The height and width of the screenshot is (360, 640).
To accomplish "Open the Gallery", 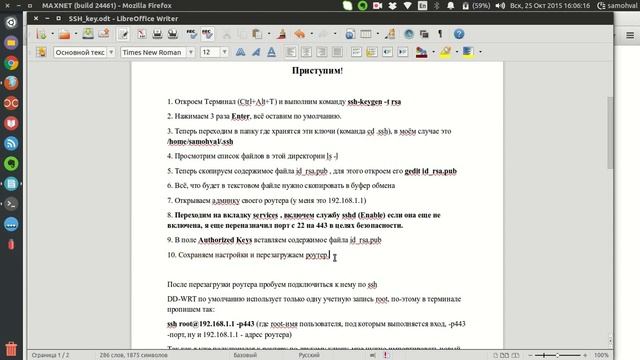I will (424, 34).
